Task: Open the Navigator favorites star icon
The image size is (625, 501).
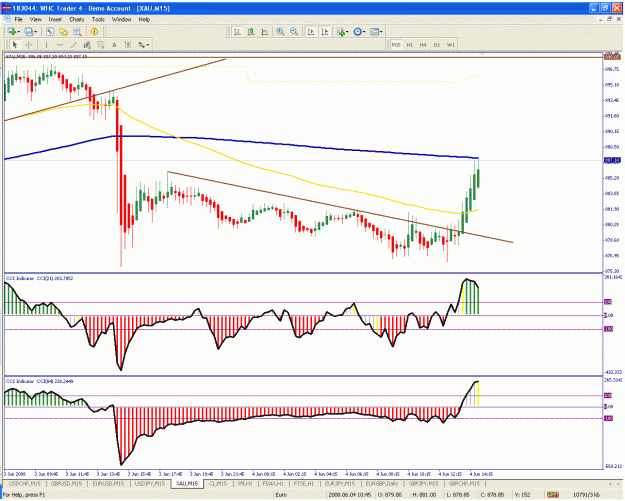Action: click(x=63, y=31)
